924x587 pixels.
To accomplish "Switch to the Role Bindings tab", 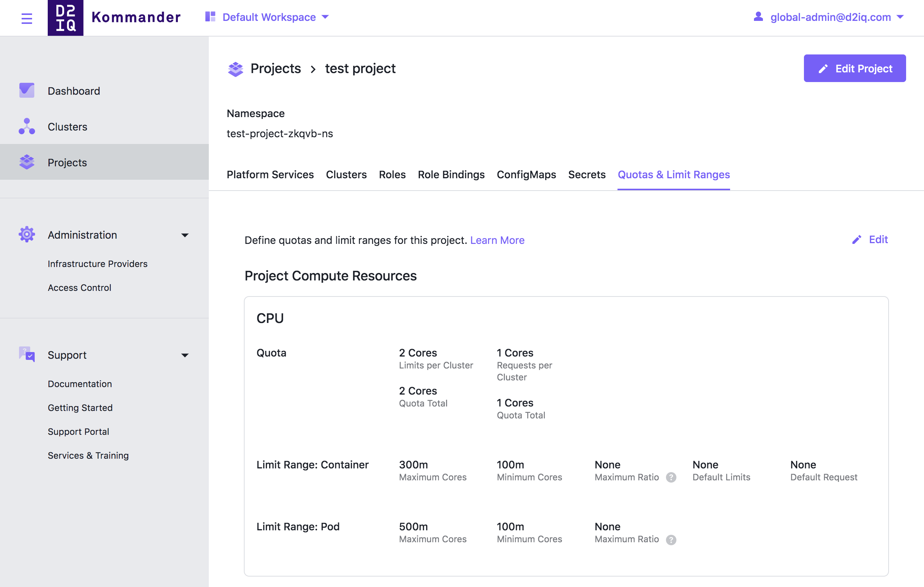I will (x=451, y=175).
